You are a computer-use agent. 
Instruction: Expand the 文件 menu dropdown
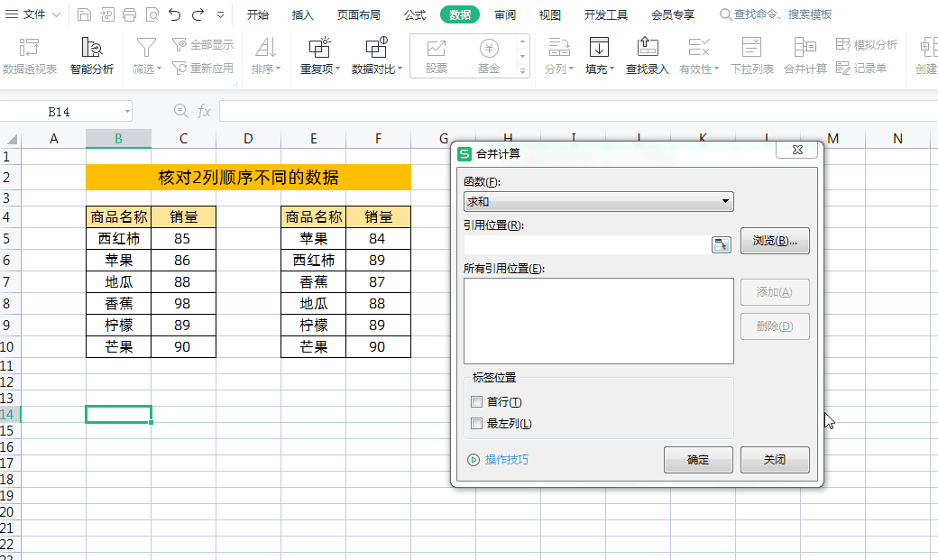[x=56, y=14]
